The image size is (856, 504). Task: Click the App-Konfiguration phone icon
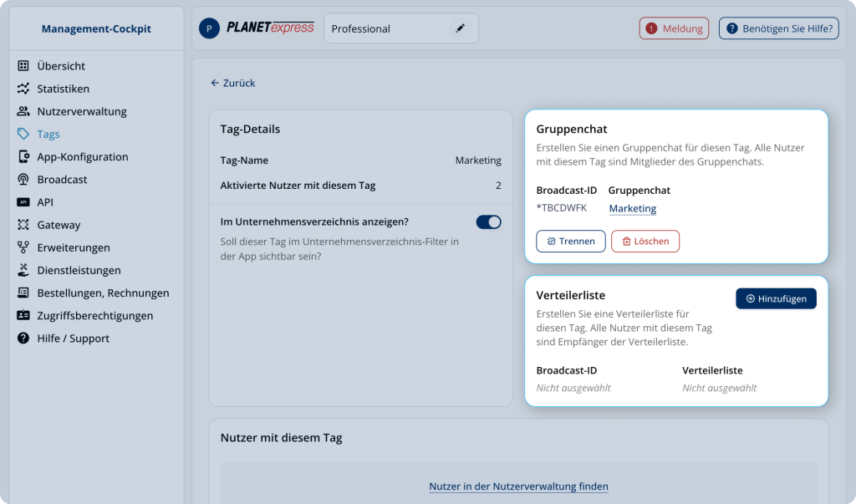click(23, 156)
